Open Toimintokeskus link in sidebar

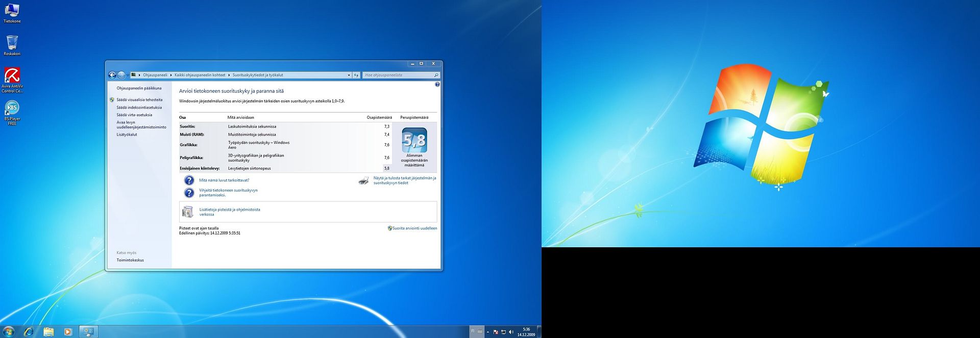pyautogui.click(x=130, y=260)
